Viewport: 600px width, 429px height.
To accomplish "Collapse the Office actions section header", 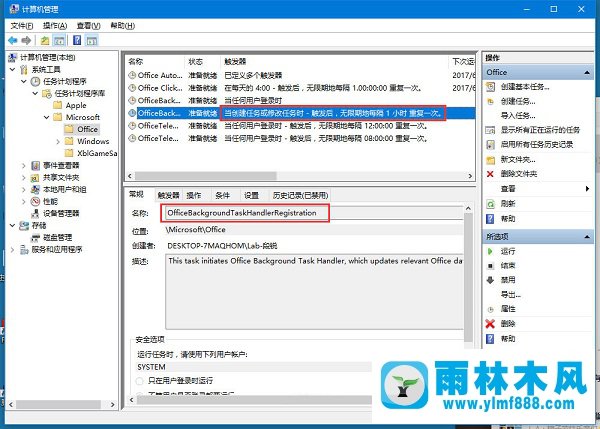I will 587,73.
